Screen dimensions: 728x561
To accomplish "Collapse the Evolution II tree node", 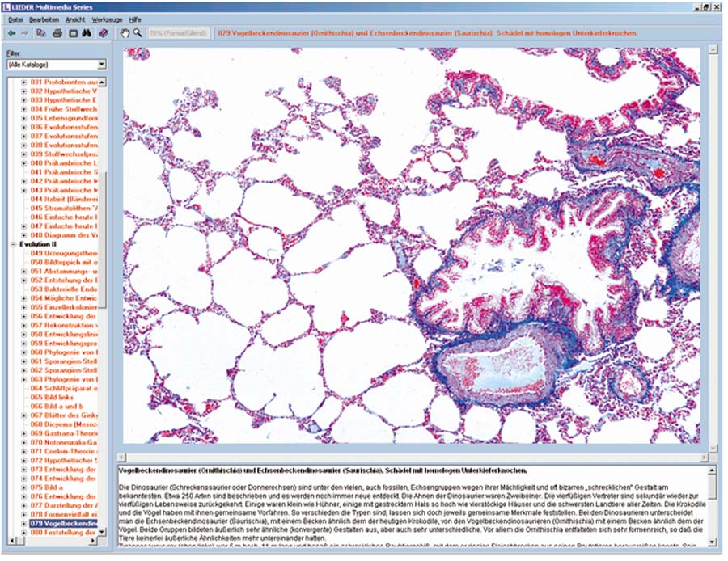I will tap(14, 243).
